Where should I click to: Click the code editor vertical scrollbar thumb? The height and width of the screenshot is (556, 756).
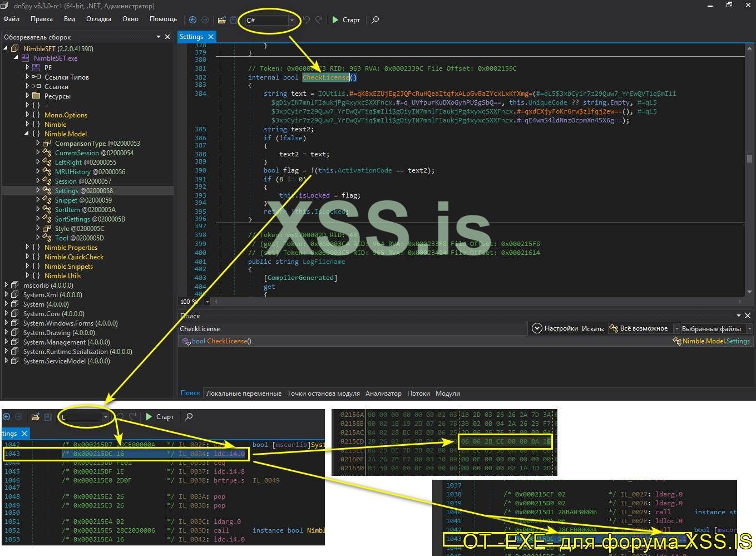point(749,159)
